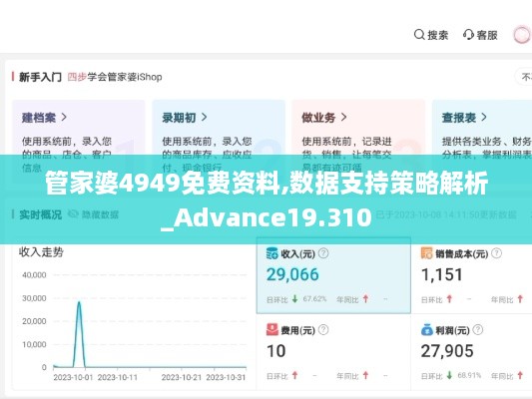The width and height of the screenshot is (532, 399).
Task: Click the 2023-10-21 axis label
Action: [x=182, y=377]
